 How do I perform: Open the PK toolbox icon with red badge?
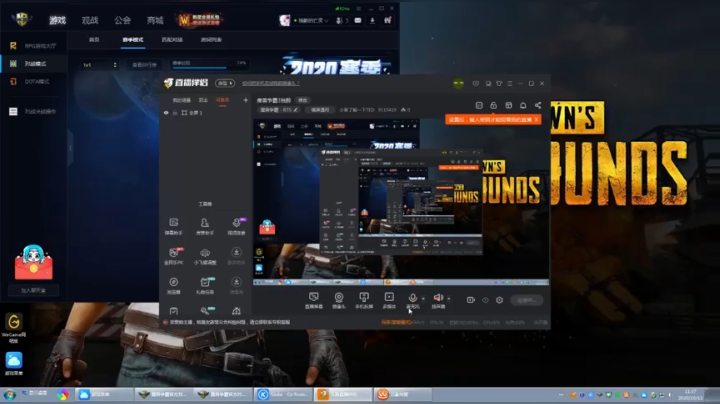point(174,256)
